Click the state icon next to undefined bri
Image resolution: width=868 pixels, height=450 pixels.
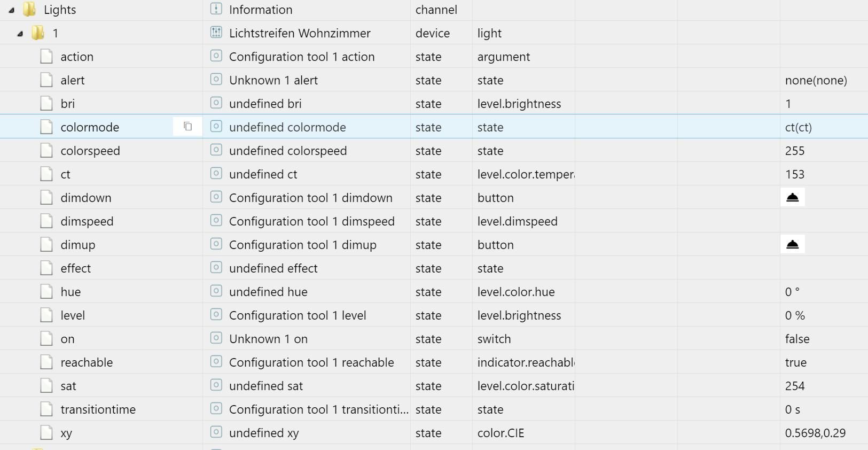(x=216, y=103)
